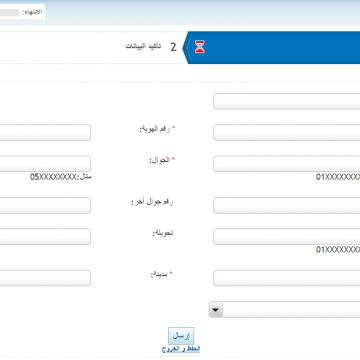Click the تحويلة label
Viewport: 360px width, 360px height.
(163, 233)
